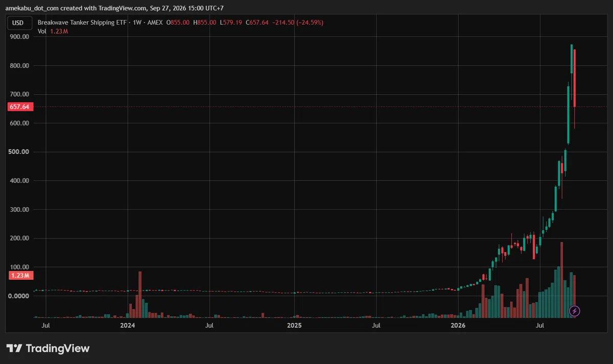Click the red 1.23M volume axis label
This screenshot has height=364, width=613.
19,276
